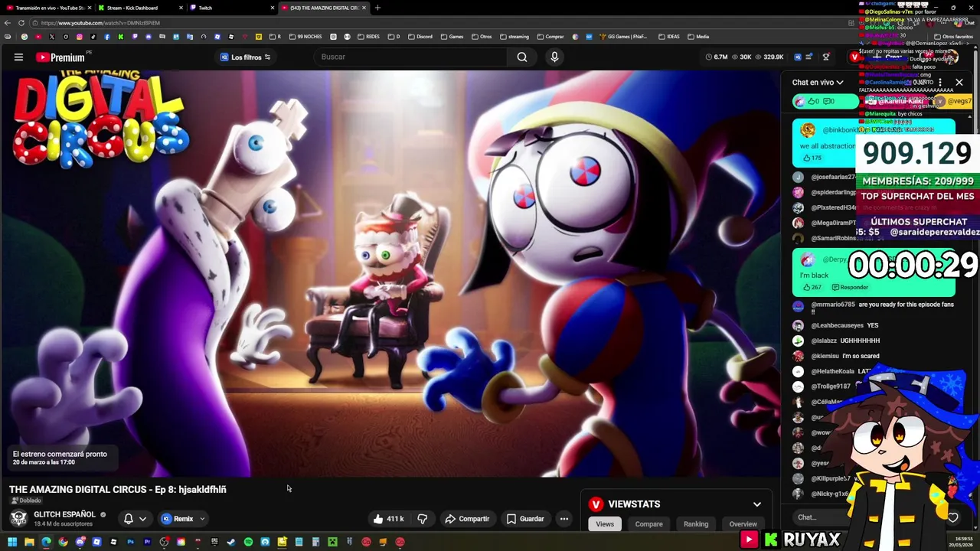Open the REDES bookmarks folder
The image size is (980, 551).
point(367,37)
